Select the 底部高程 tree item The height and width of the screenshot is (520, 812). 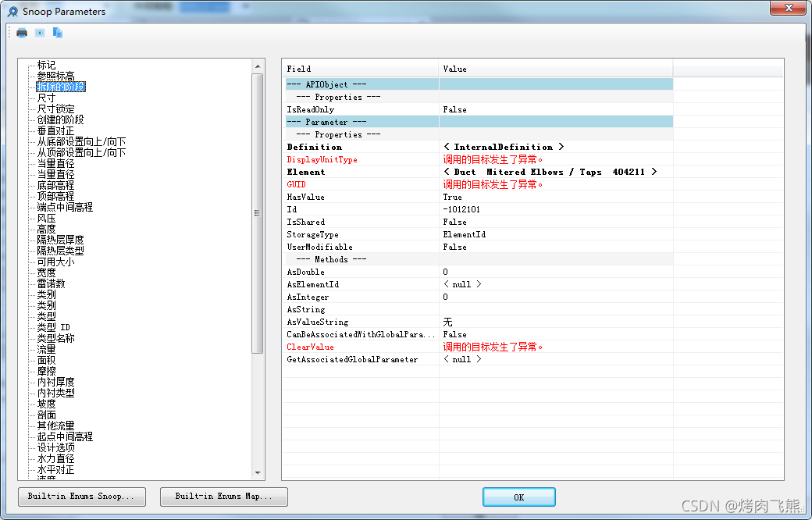point(55,185)
